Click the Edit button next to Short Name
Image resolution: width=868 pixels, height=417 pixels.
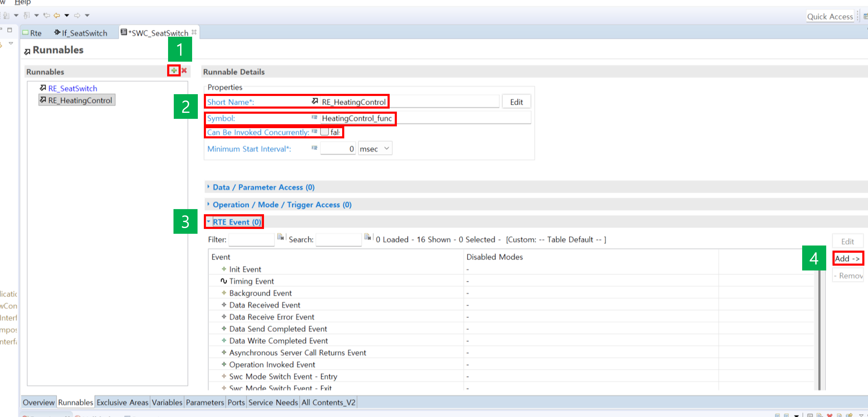(x=516, y=102)
